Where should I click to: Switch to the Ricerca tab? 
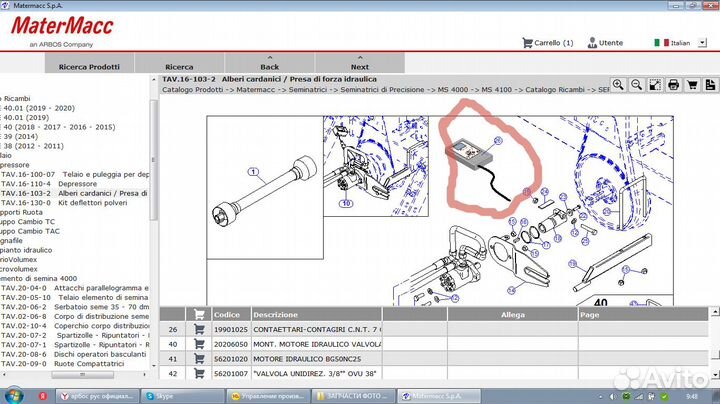click(179, 67)
